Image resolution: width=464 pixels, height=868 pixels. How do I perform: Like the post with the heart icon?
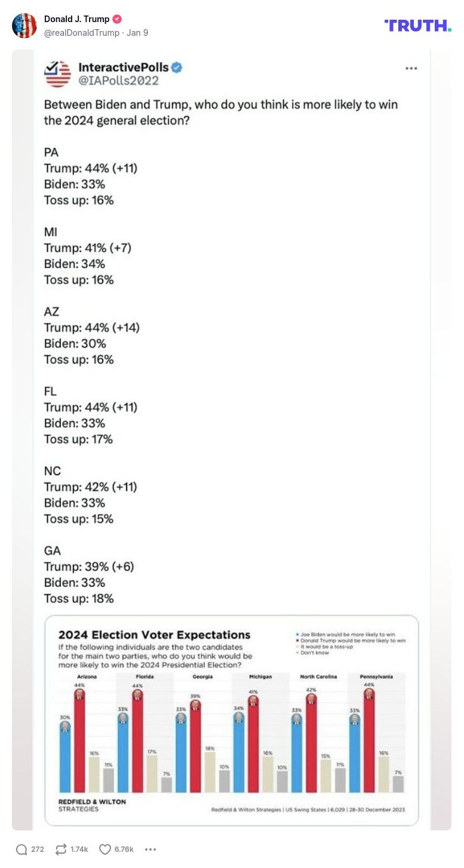(105, 849)
